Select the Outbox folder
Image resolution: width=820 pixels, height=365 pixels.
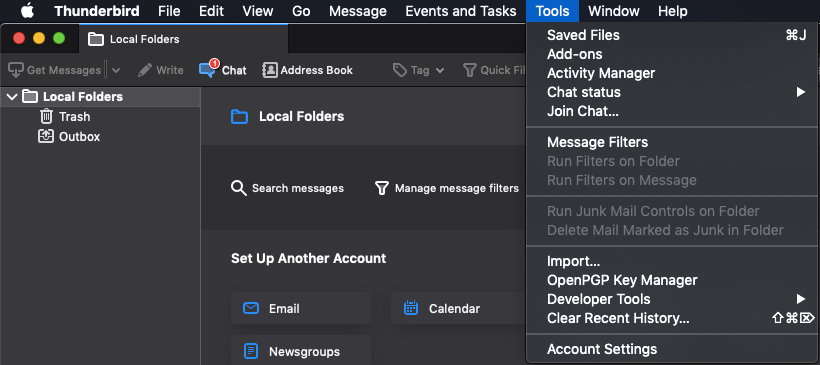(x=69, y=136)
